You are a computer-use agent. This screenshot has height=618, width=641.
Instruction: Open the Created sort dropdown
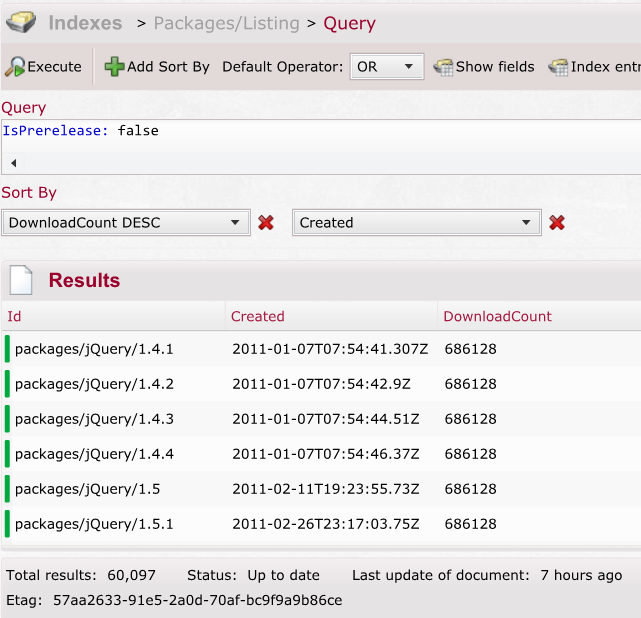pyautogui.click(x=417, y=223)
